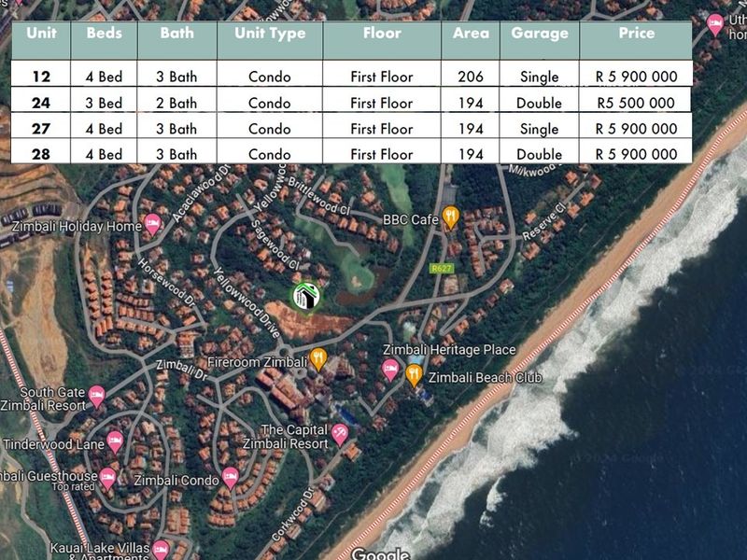Viewport: 747px width, 560px height.
Task: Click the Zimbali Heritage Place lodging pin
Action: tap(390, 370)
